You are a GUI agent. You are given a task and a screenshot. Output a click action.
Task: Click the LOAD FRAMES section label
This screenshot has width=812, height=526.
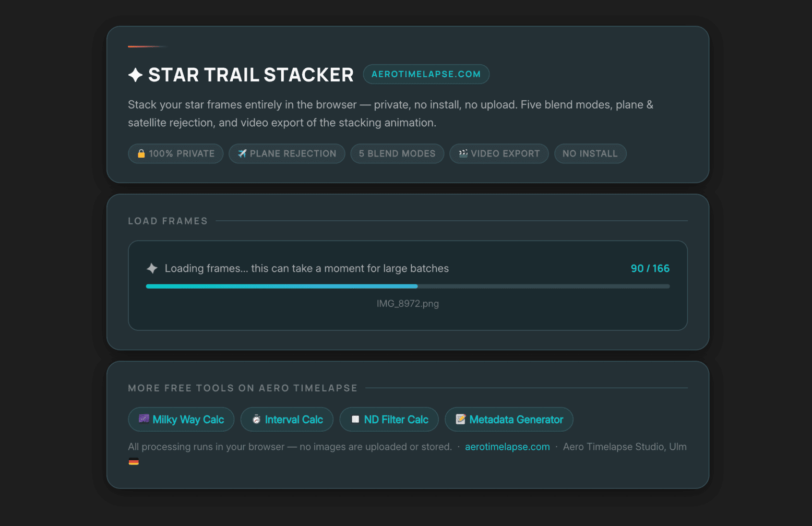click(x=168, y=221)
